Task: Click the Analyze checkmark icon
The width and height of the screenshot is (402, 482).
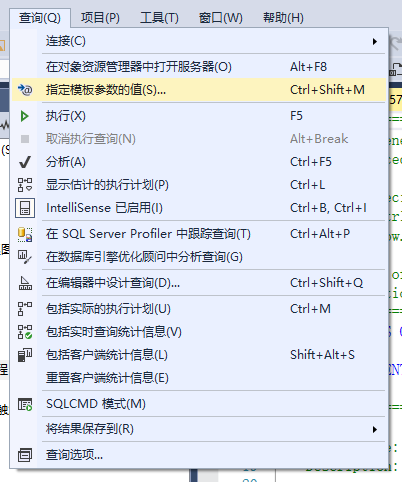Action: (25, 162)
